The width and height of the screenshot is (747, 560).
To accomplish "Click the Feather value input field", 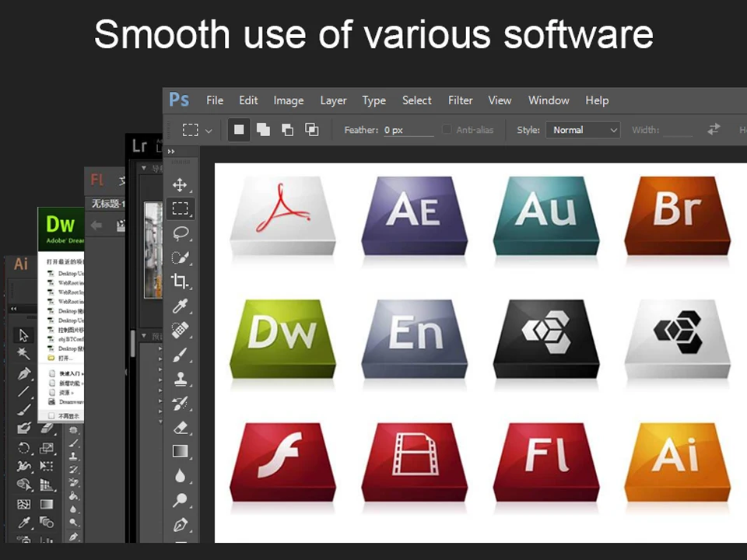I will [409, 130].
